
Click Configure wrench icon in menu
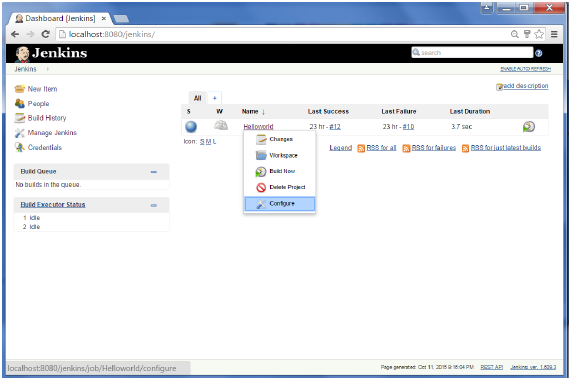(x=261, y=204)
